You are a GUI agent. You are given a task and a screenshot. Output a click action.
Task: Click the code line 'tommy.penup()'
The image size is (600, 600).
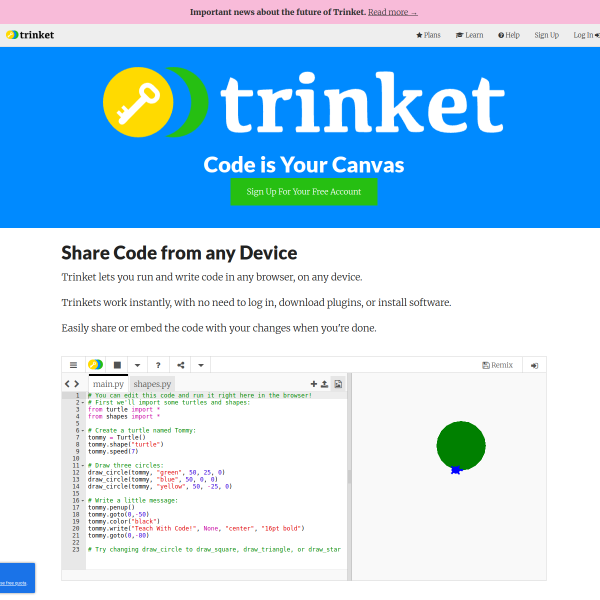pyautogui.click(x=111, y=507)
